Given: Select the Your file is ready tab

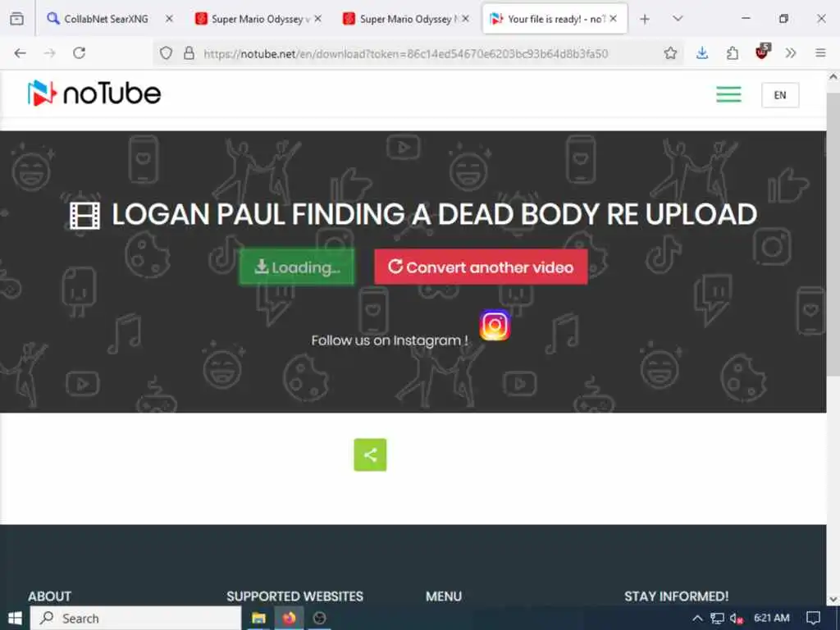Looking at the screenshot, I should point(555,19).
